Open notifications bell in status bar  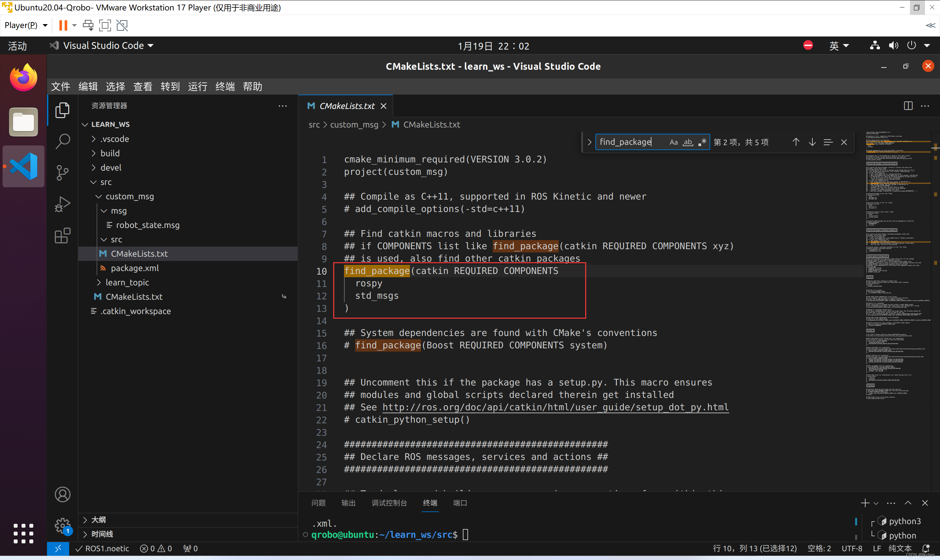925,548
